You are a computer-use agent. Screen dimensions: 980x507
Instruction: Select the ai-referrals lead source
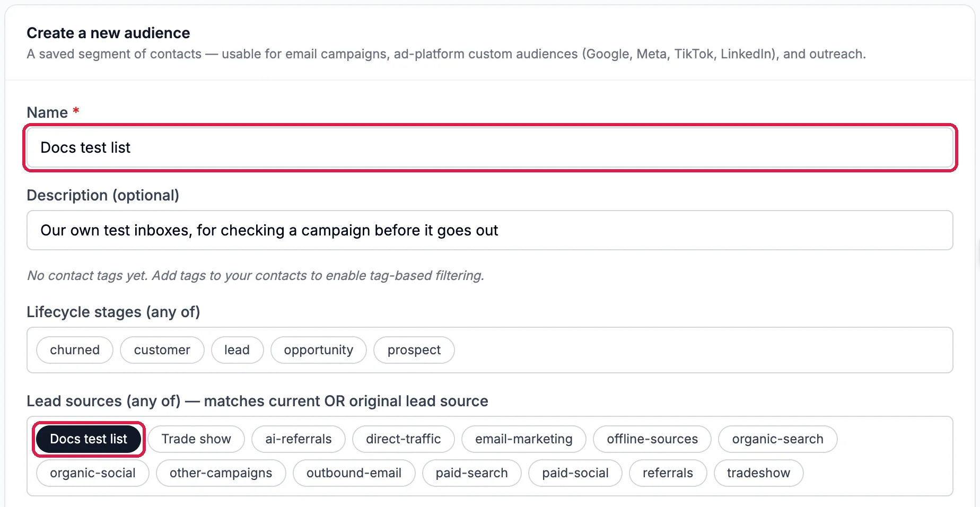pos(299,439)
